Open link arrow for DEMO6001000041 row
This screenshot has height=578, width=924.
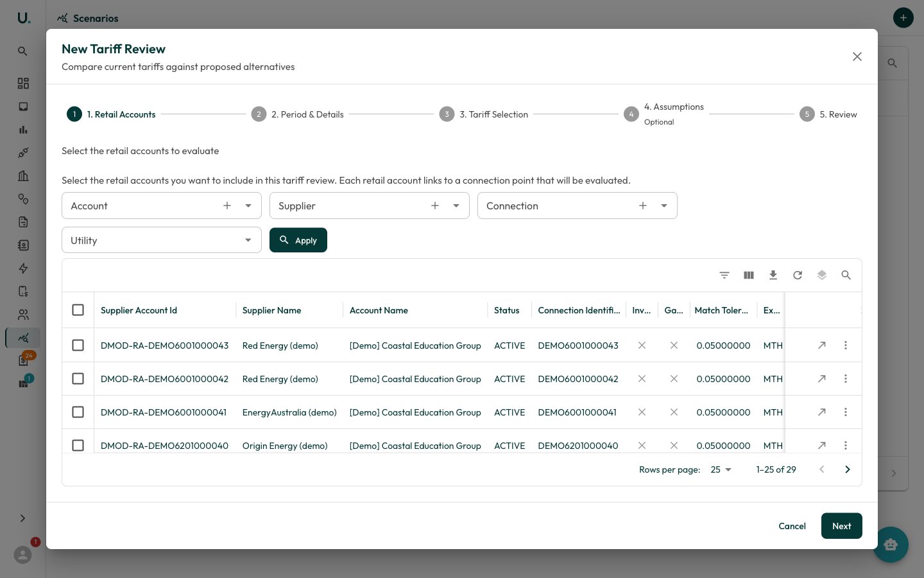click(x=822, y=412)
